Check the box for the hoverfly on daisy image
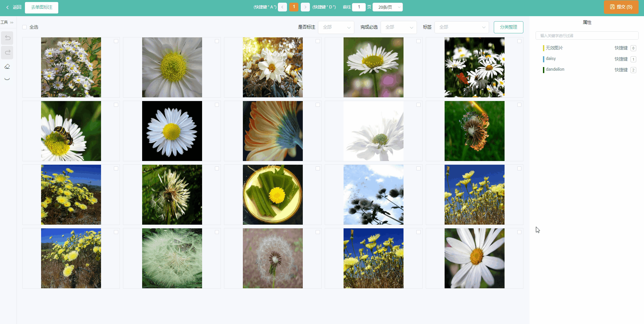This screenshot has width=644, height=324. pos(116,105)
